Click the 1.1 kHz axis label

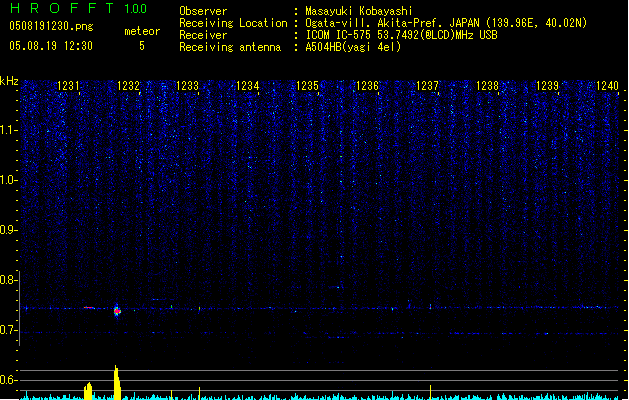pyautogui.click(x=8, y=130)
